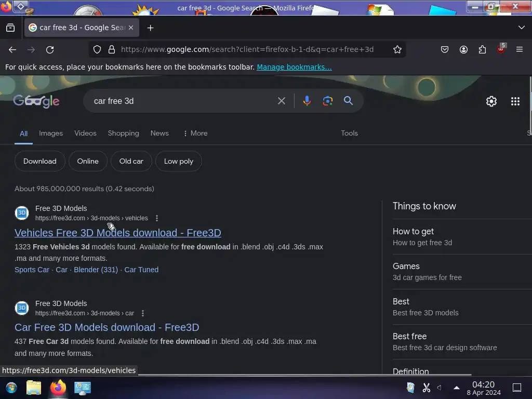Clear the search query with X

point(281,101)
